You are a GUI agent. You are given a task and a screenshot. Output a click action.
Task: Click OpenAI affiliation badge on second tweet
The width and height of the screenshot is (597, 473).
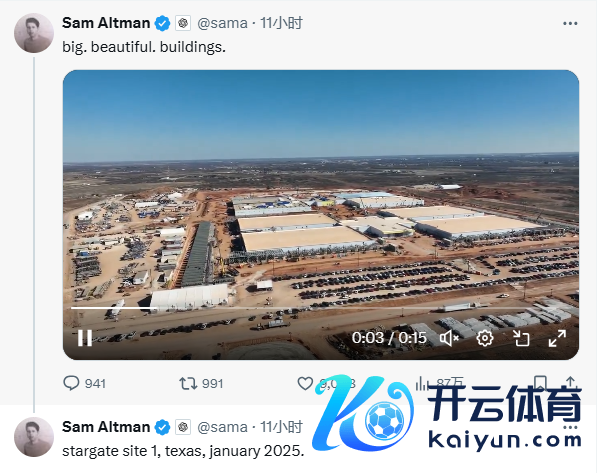click(x=183, y=427)
